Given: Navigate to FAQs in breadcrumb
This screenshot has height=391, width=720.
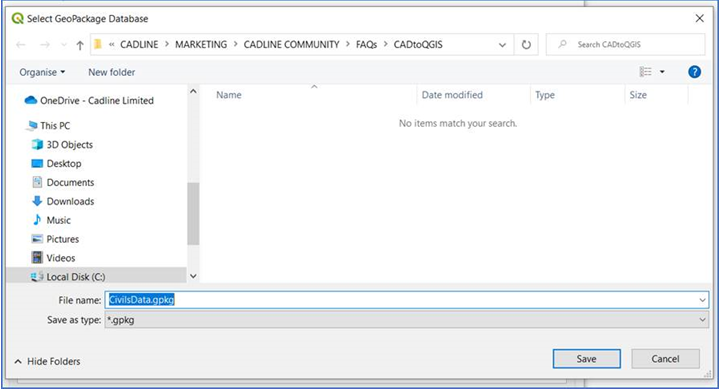Looking at the screenshot, I should point(366,45).
